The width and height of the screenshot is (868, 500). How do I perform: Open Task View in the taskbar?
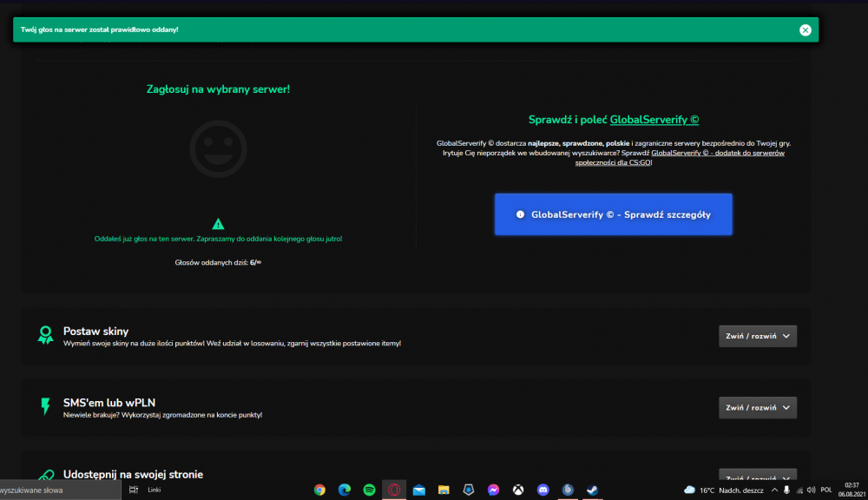pyautogui.click(x=134, y=490)
